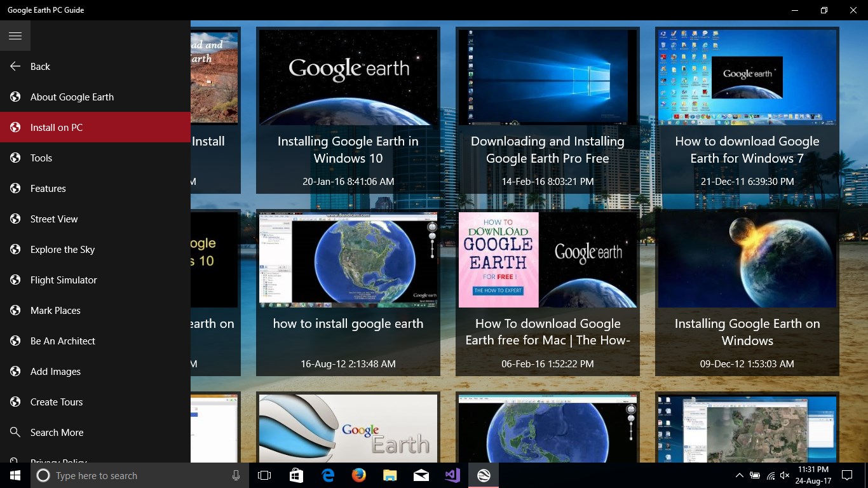Open the Windows Start menu
Screen dimensions: 868x488
(15, 475)
